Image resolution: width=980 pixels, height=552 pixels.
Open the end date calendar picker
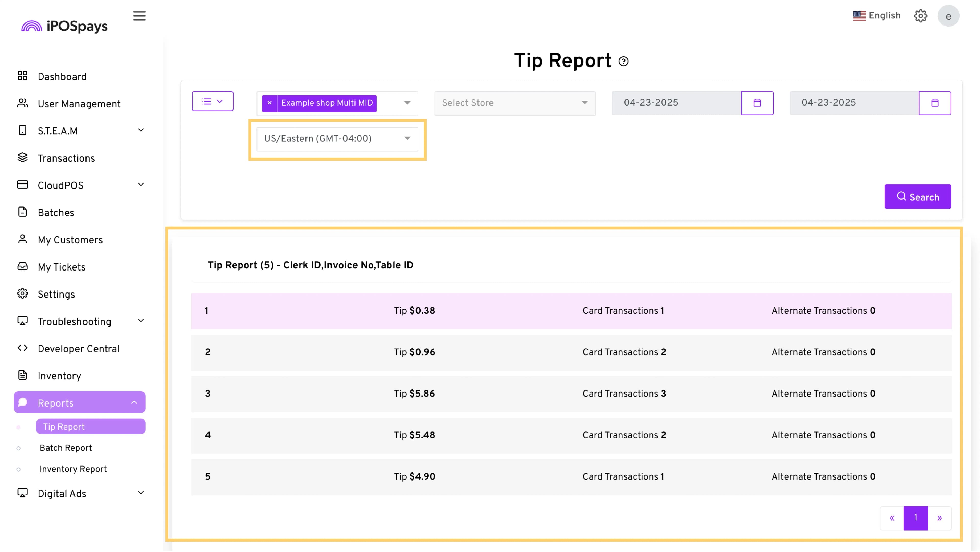click(935, 103)
